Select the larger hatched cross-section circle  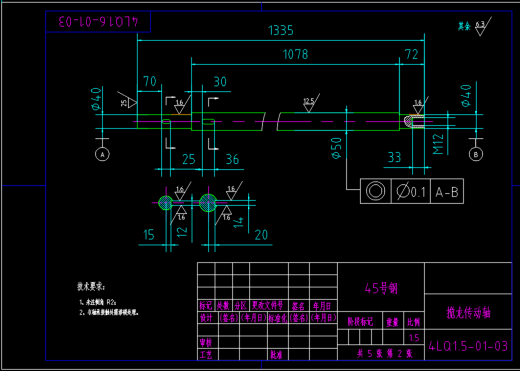click(x=208, y=203)
